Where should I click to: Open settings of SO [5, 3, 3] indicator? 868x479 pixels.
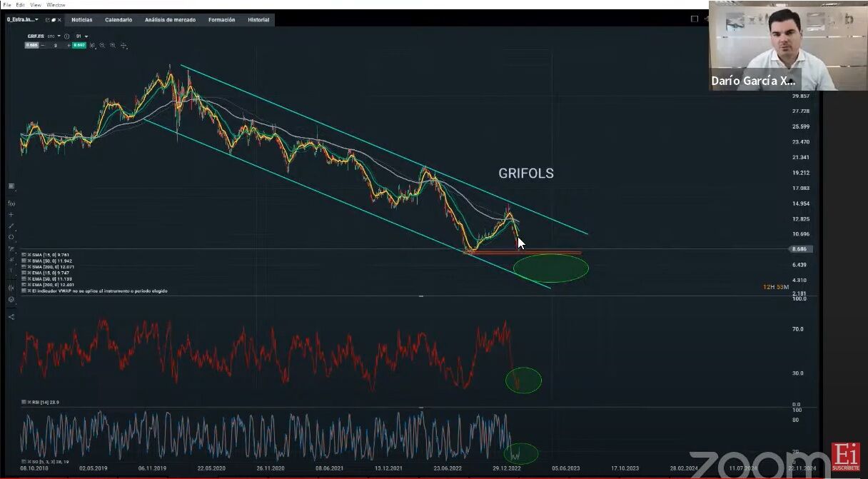[24, 462]
